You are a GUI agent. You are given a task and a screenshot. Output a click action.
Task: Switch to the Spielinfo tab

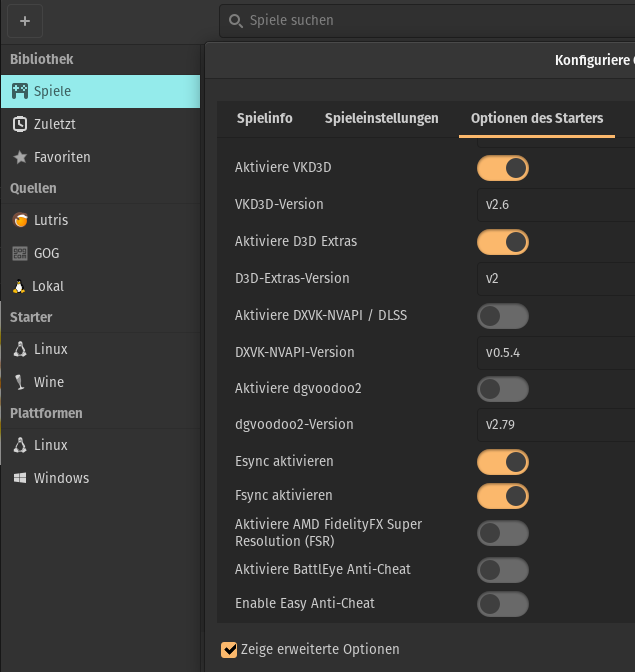pos(265,118)
